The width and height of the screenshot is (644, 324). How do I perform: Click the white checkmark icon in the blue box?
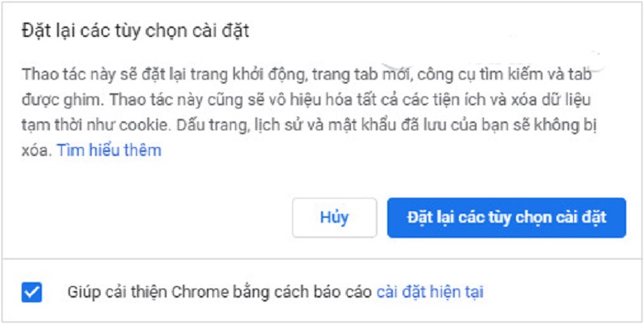click(31, 292)
